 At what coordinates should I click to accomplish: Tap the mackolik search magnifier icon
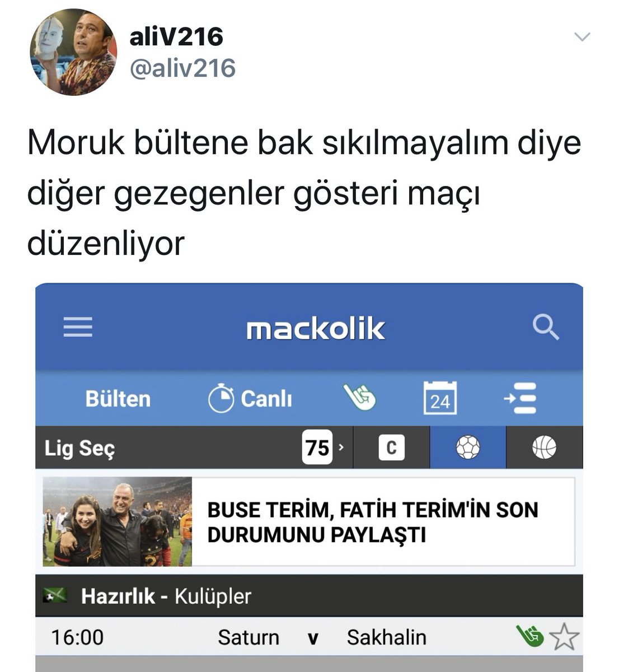[546, 326]
